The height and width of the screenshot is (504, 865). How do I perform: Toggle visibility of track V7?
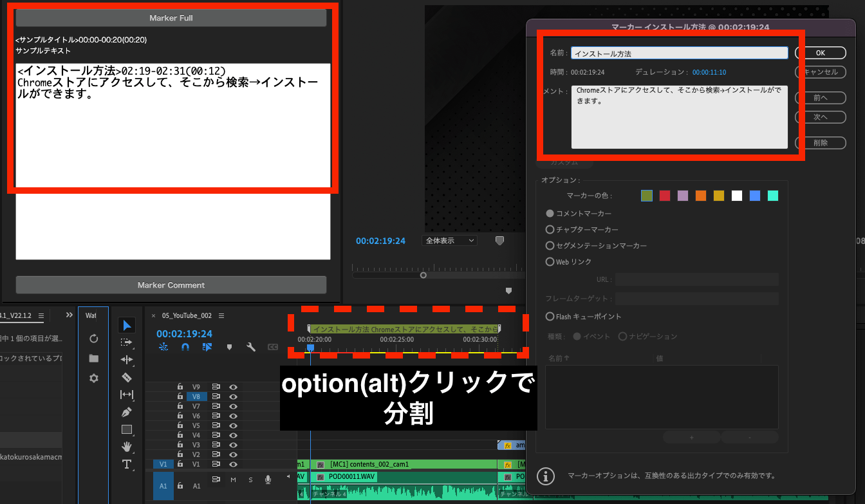[234, 407]
